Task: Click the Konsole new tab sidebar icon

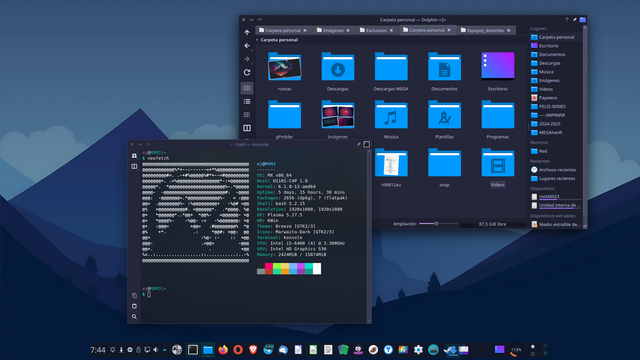Action: click(x=134, y=156)
